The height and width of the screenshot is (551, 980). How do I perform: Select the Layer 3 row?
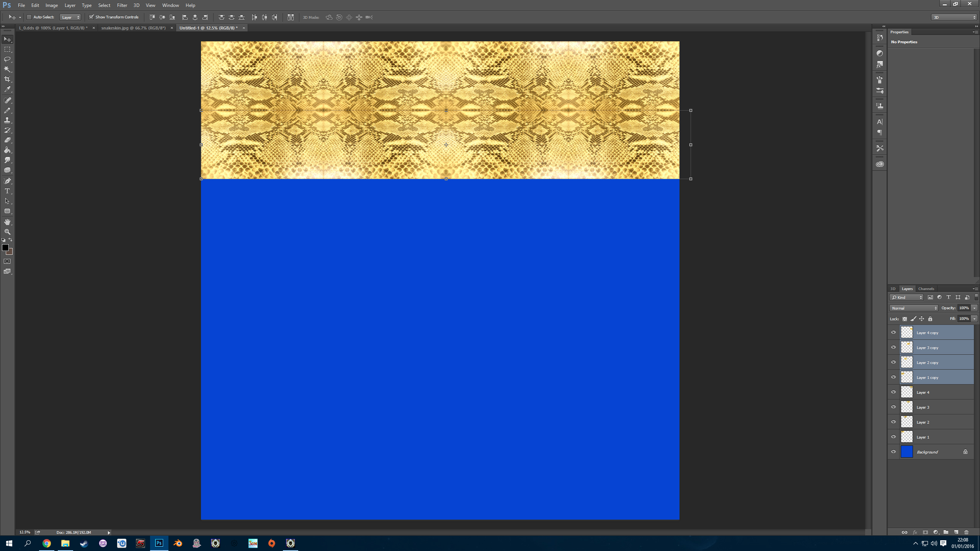coord(934,407)
